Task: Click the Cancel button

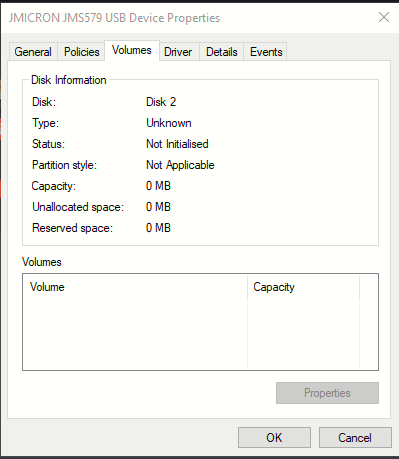Action: tap(355, 437)
